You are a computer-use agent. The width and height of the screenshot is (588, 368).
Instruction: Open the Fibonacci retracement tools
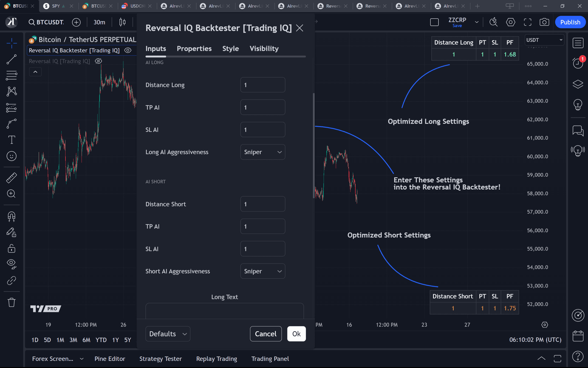pos(11,75)
